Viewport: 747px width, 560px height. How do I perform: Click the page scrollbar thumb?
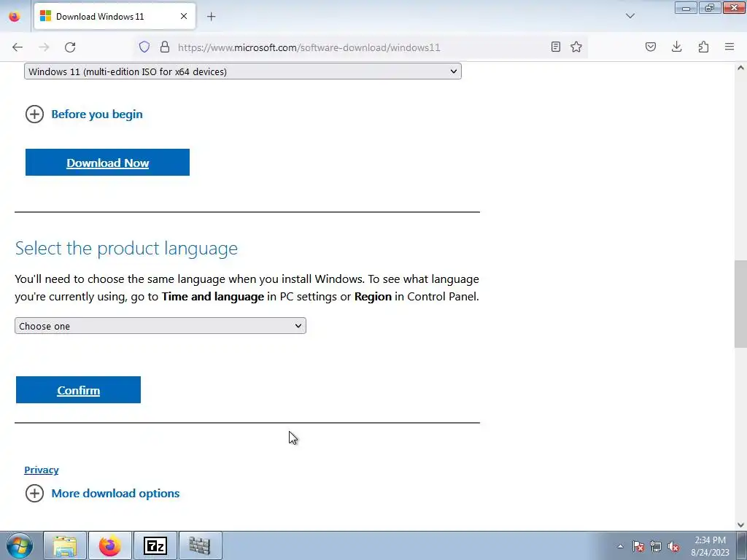(740, 304)
